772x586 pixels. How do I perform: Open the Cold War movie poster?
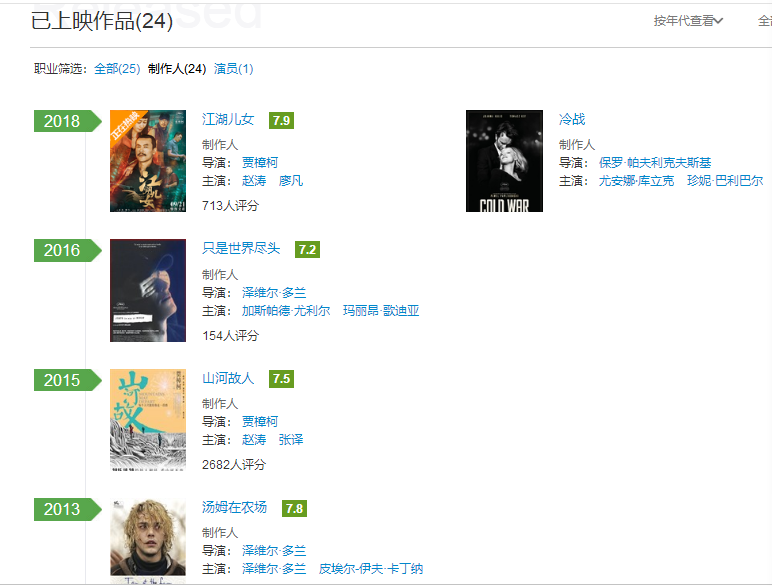tap(504, 161)
